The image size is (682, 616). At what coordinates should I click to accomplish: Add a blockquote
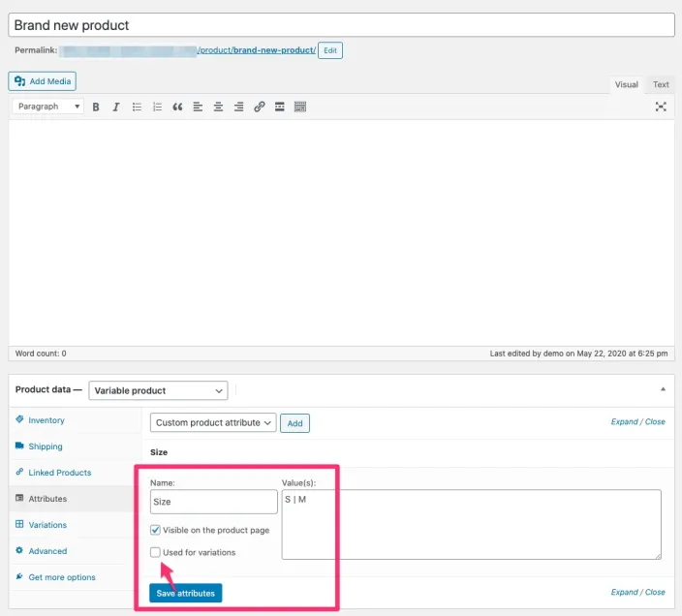point(177,107)
